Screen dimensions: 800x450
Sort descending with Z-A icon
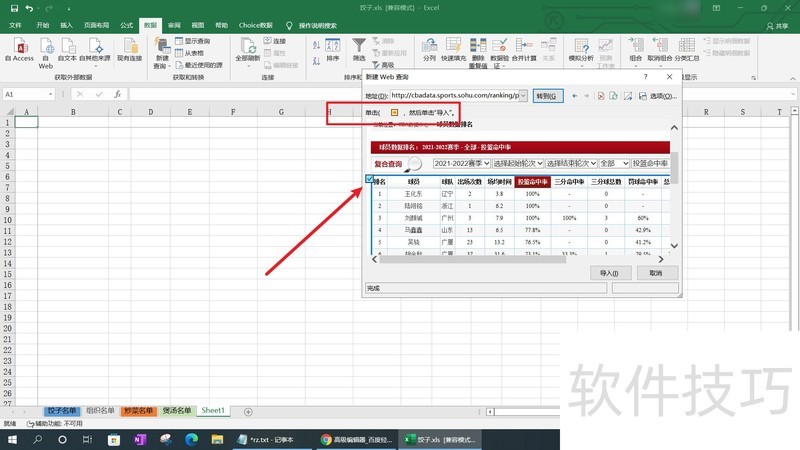click(x=316, y=61)
